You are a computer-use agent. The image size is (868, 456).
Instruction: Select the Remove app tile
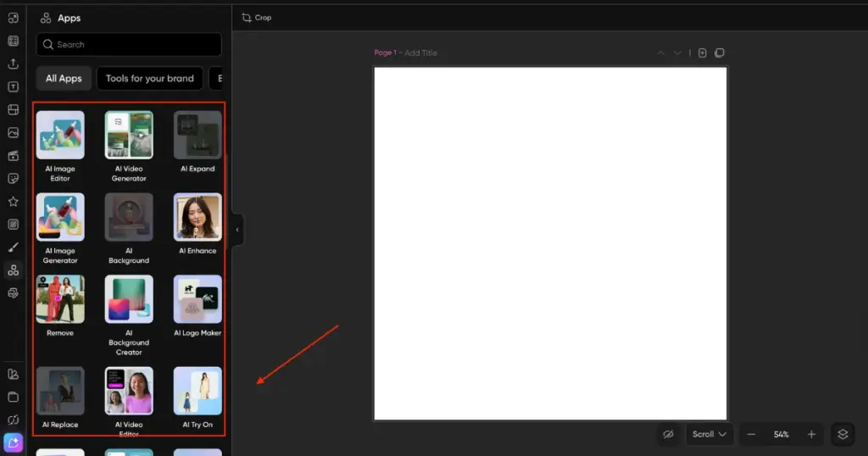click(x=60, y=299)
